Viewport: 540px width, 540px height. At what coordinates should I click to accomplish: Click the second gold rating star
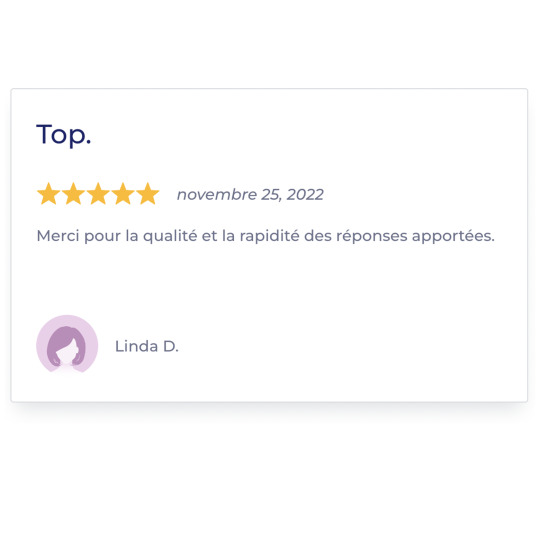pyautogui.click(x=73, y=194)
